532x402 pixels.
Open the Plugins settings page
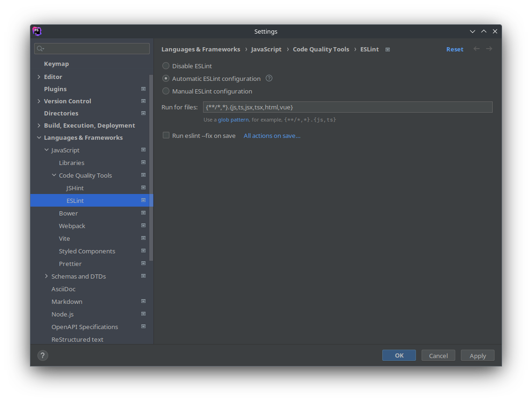click(x=55, y=89)
